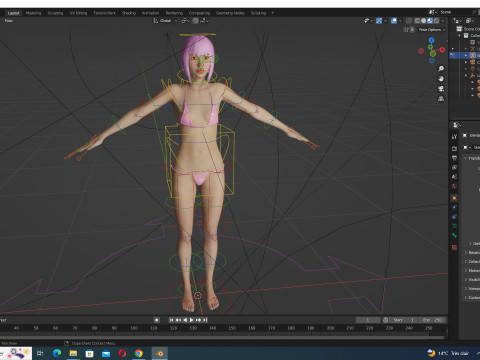Toggle X-ray view

(409, 21)
